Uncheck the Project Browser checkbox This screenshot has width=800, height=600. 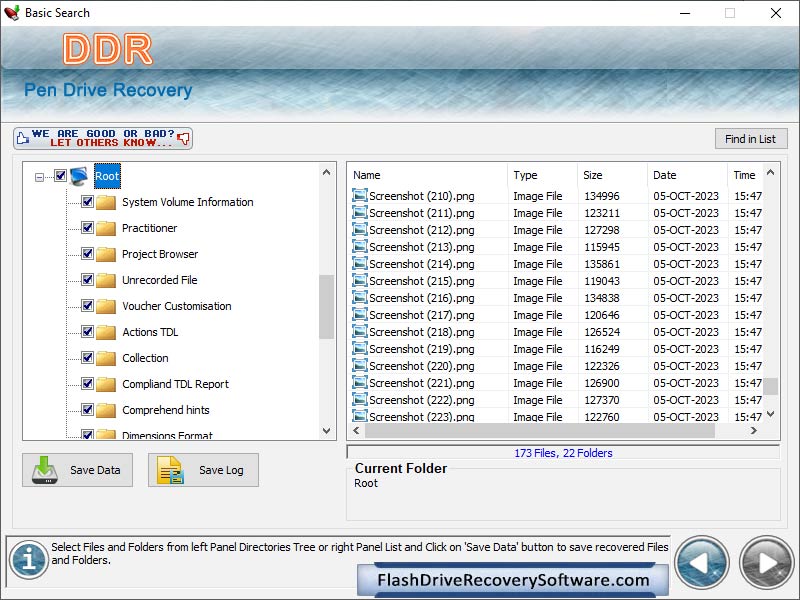87,254
